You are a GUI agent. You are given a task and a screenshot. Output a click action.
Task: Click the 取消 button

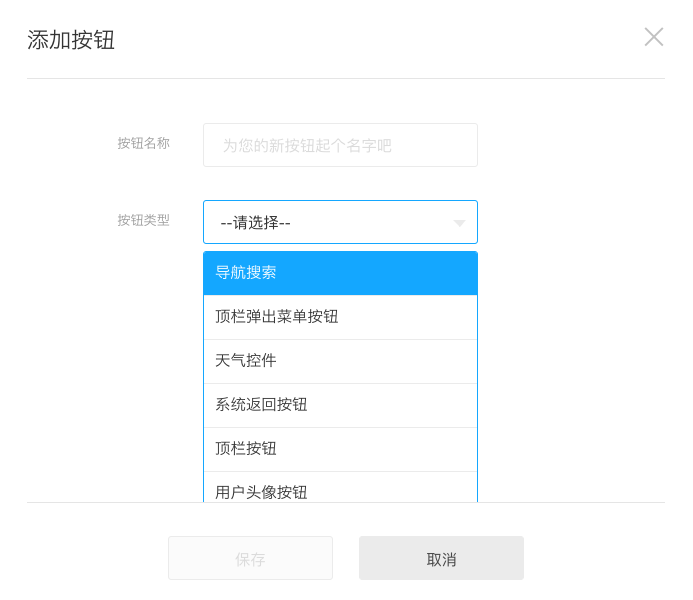(x=441, y=558)
